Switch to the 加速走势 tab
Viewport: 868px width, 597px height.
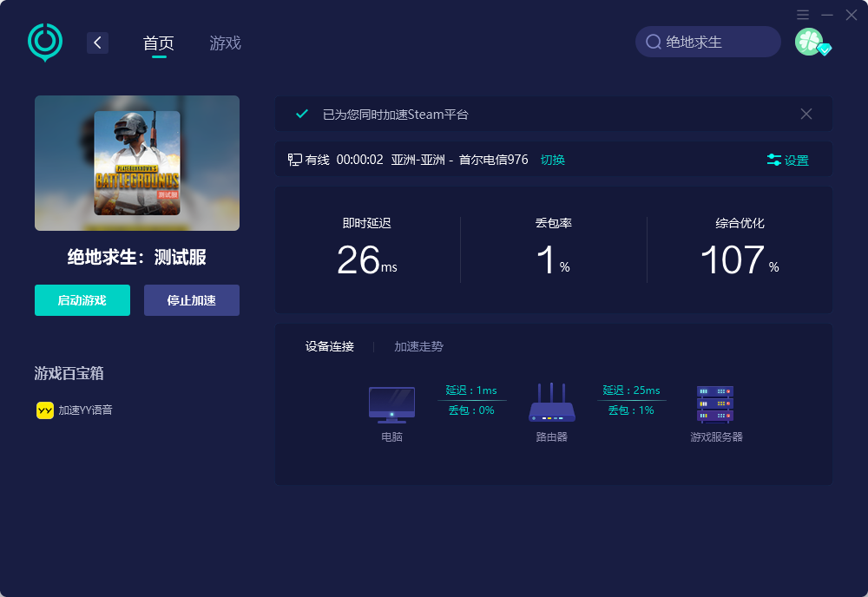click(x=418, y=346)
